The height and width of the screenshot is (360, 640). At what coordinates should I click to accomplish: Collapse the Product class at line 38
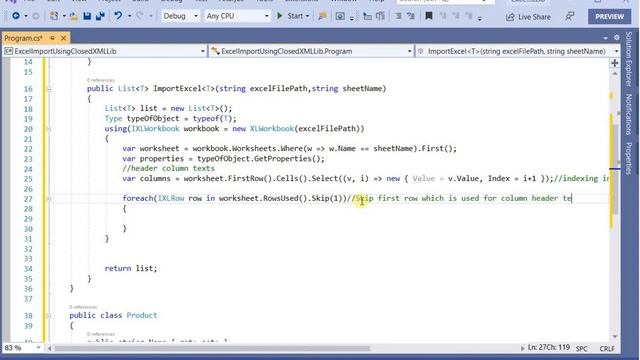click(49, 316)
